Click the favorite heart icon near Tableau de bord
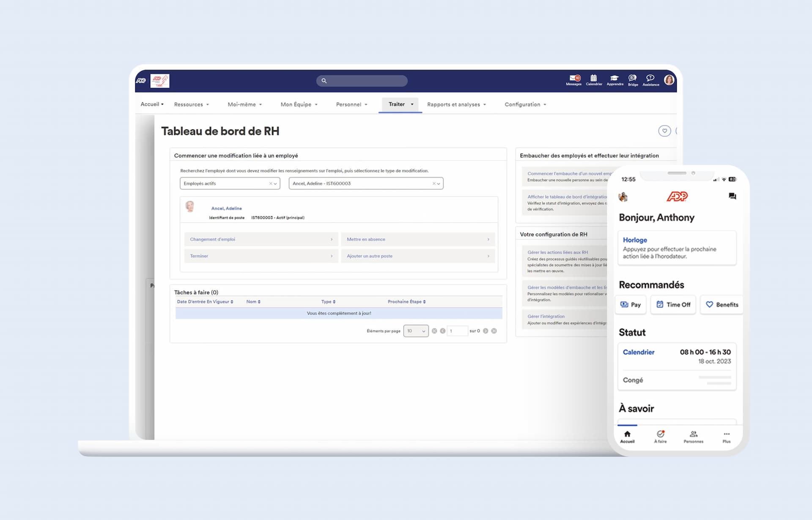812x520 pixels. coord(664,131)
